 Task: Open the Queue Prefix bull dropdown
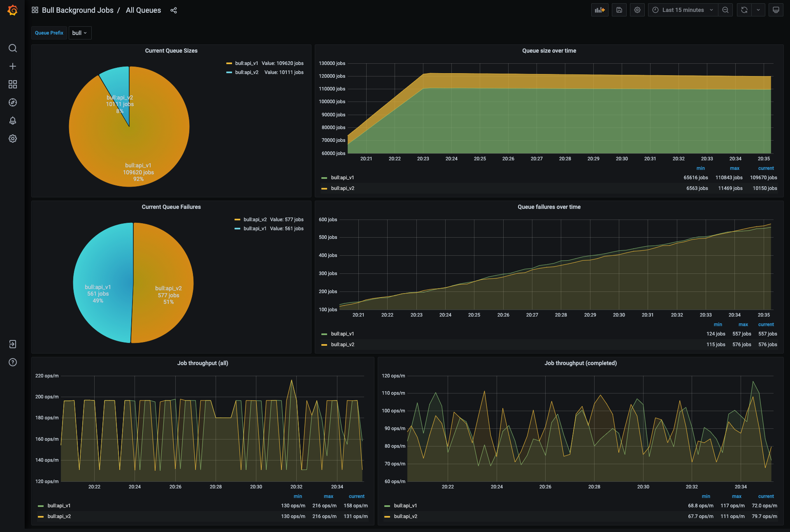point(80,33)
